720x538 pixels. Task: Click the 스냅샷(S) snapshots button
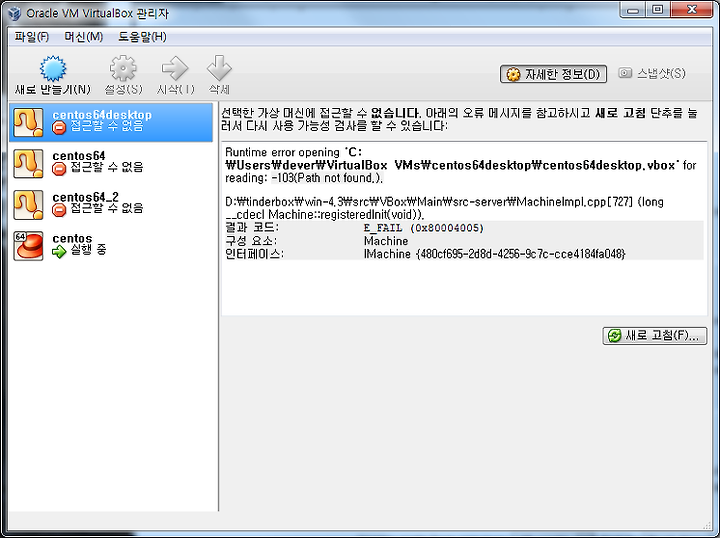652,73
